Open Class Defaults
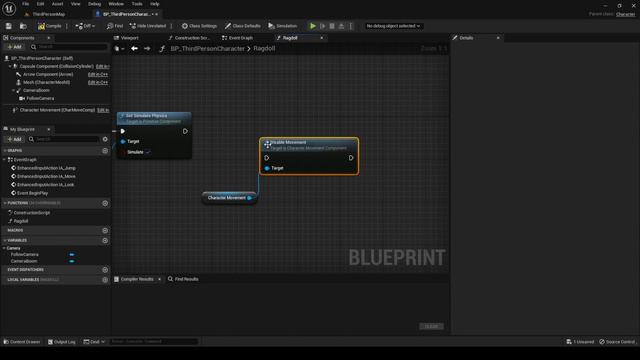 click(x=242, y=26)
